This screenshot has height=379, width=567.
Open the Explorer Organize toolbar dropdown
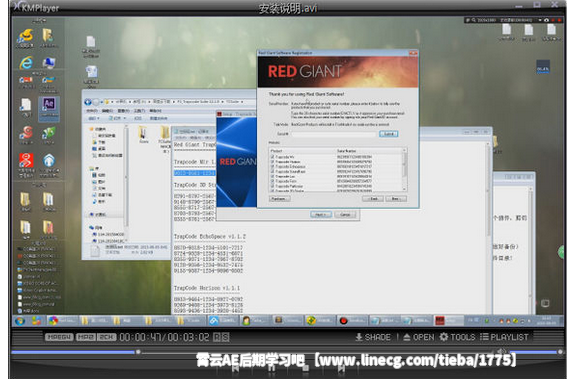pos(94,118)
